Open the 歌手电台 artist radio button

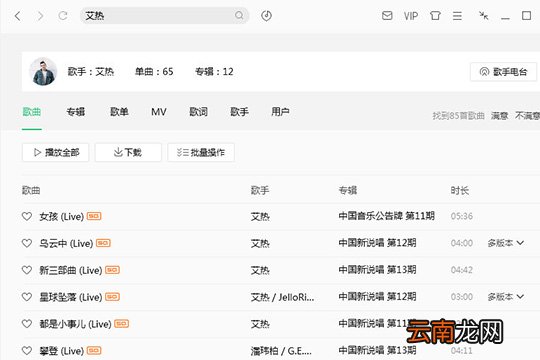point(503,72)
